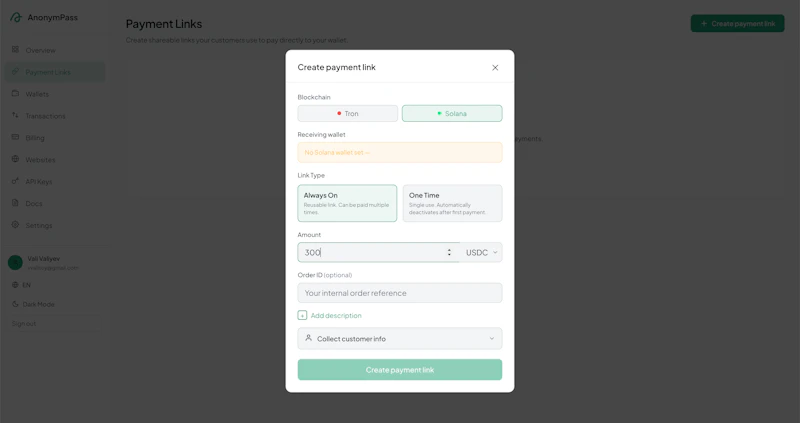Select the Solana blockchain option
Viewport: 800px width, 423px height.
pyautogui.click(x=452, y=113)
